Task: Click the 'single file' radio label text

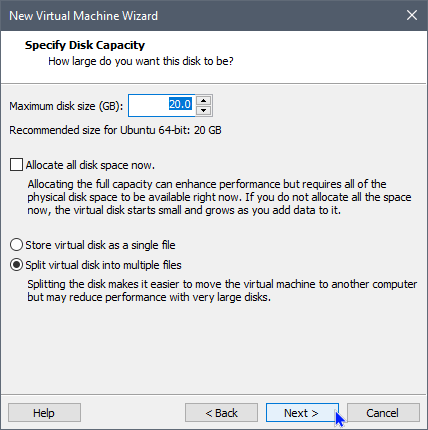Action: 100,245
